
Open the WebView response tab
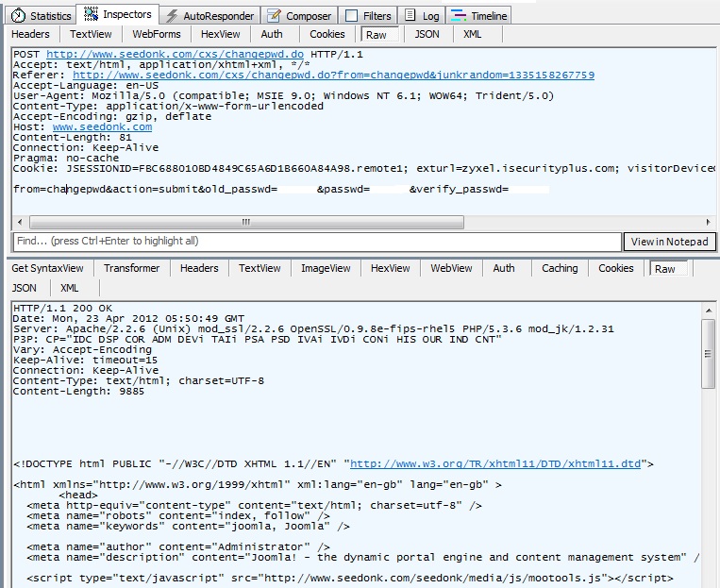tap(451, 268)
